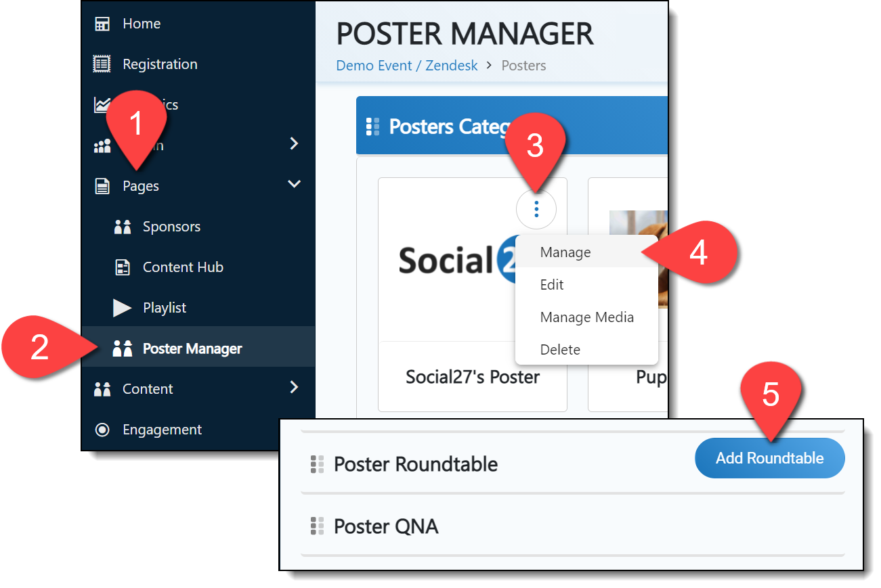Click the Sponsors people icon
The width and height of the screenshot is (881, 588).
pos(123,227)
